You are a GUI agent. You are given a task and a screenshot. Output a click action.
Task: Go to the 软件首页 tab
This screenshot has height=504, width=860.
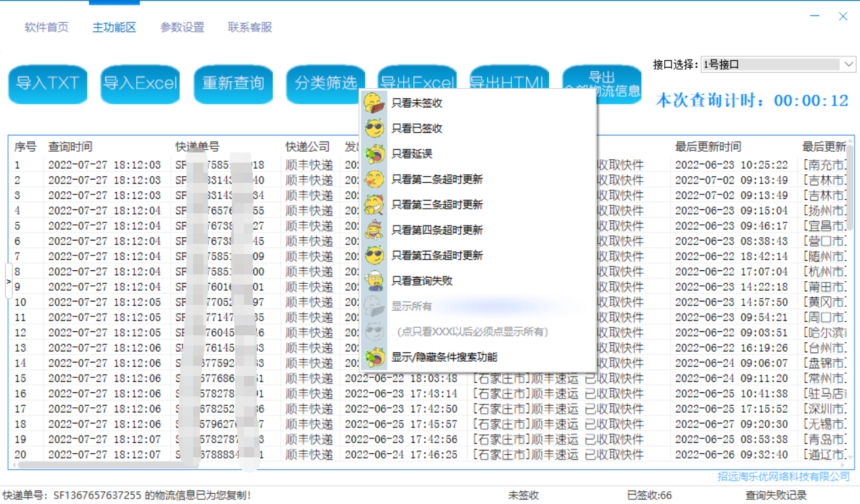coord(47,28)
